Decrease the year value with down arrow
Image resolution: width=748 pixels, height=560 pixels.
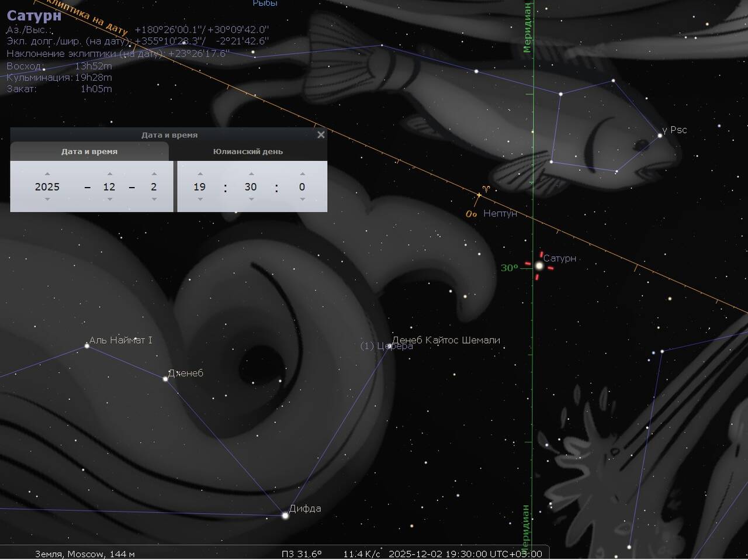coord(47,199)
